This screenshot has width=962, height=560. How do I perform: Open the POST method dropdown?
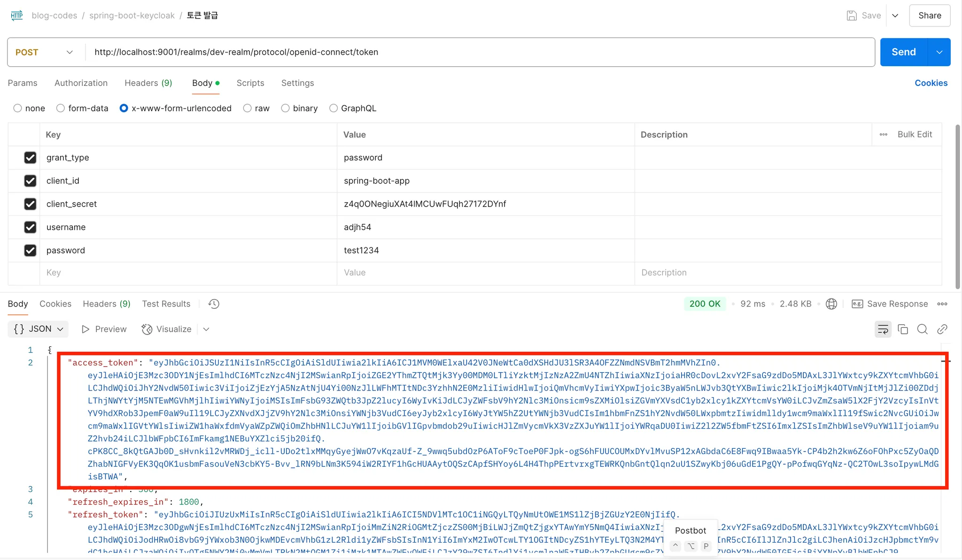[45, 52]
